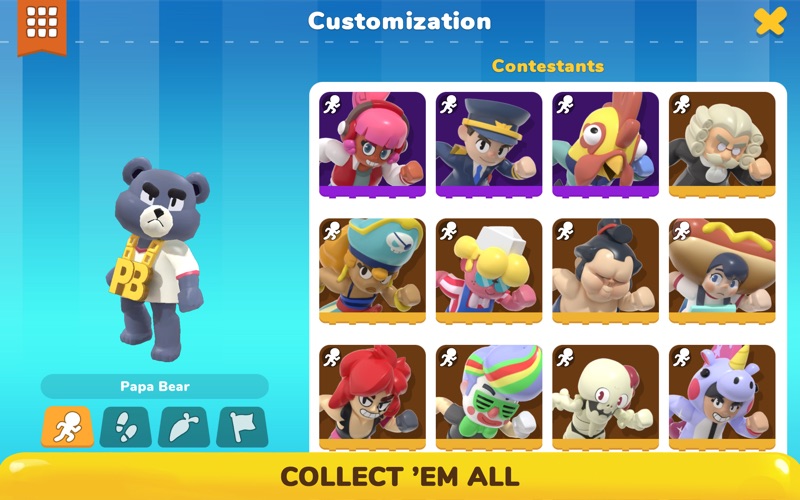Close the Customization screen with yellow X

click(770, 21)
